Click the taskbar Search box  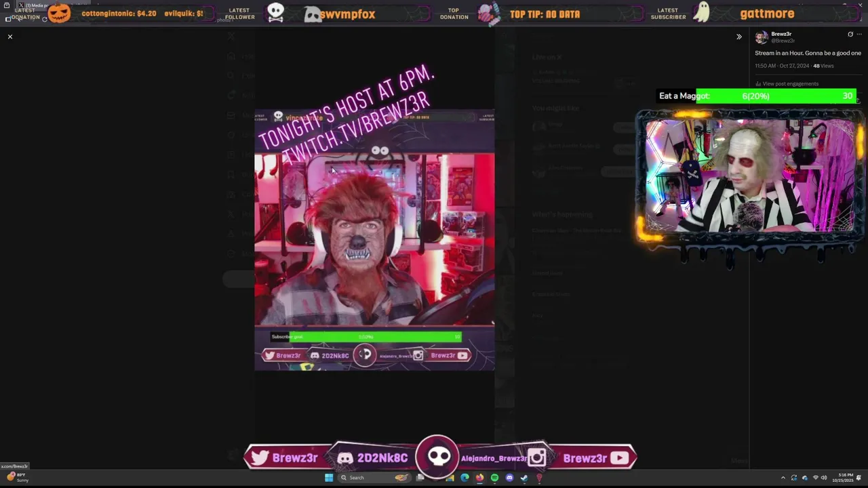coord(375,478)
